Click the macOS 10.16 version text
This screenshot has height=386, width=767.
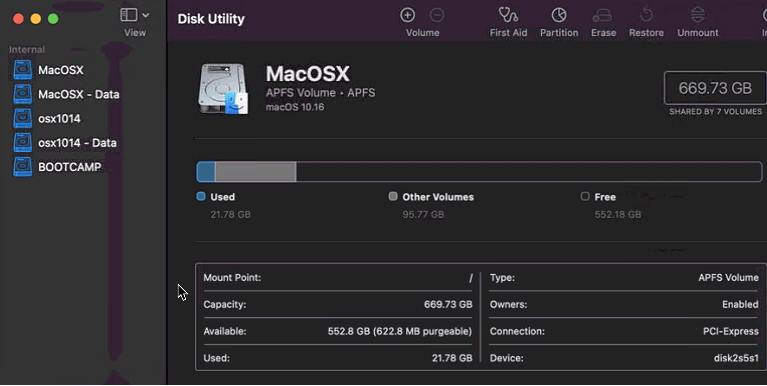click(295, 107)
